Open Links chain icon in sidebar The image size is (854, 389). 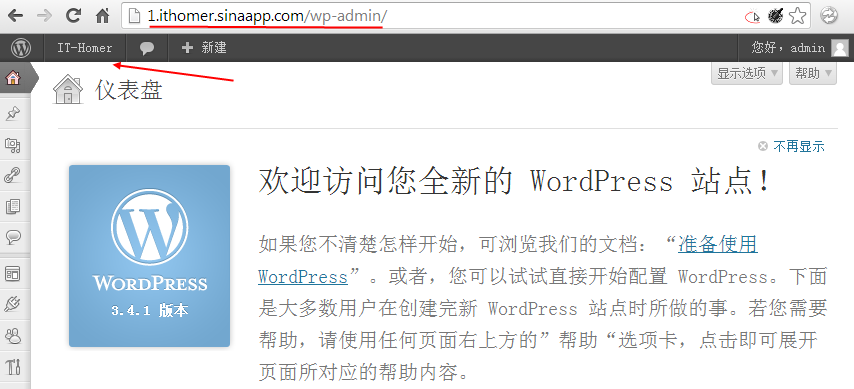click(13, 175)
